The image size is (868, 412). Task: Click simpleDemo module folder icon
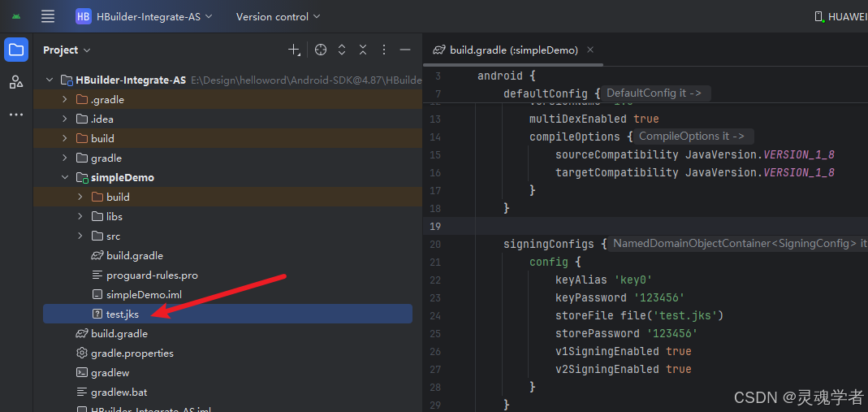[x=82, y=178]
